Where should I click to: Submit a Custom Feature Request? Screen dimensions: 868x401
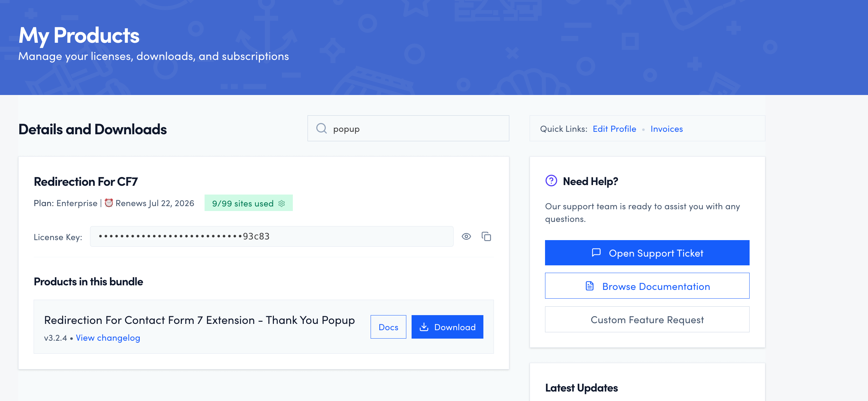pos(647,319)
